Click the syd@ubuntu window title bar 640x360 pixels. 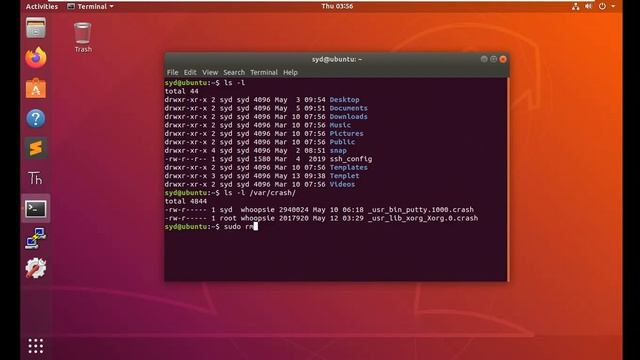(x=337, y=59)
